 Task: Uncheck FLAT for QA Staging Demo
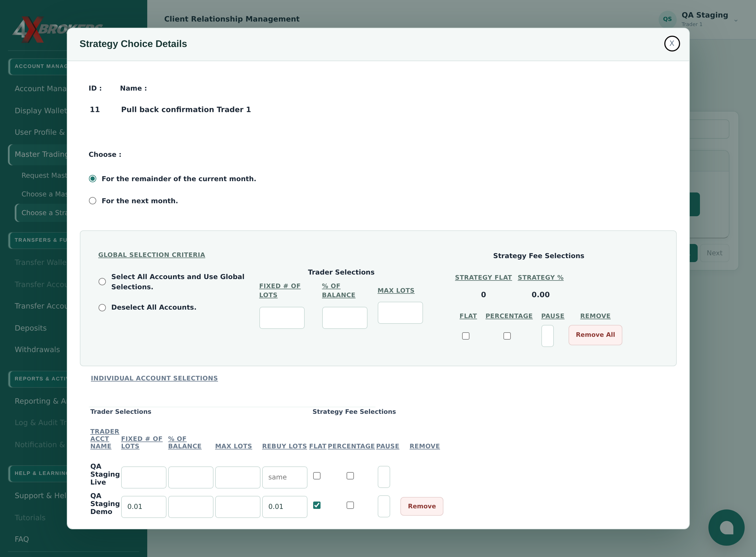pos(317,505)
